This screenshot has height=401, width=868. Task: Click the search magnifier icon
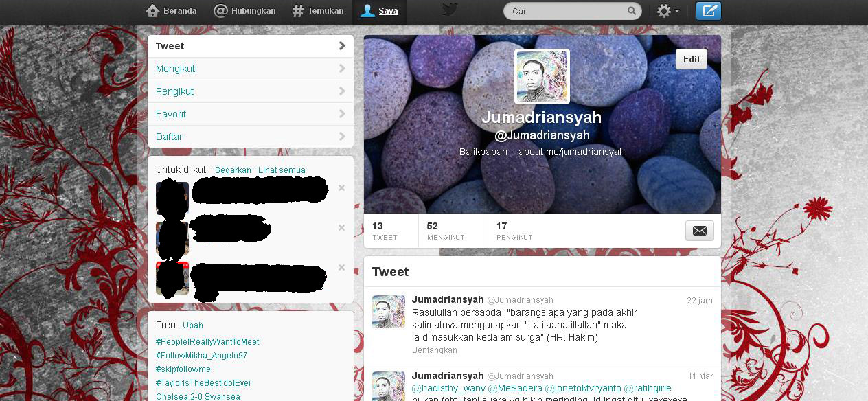coord(632,11)
